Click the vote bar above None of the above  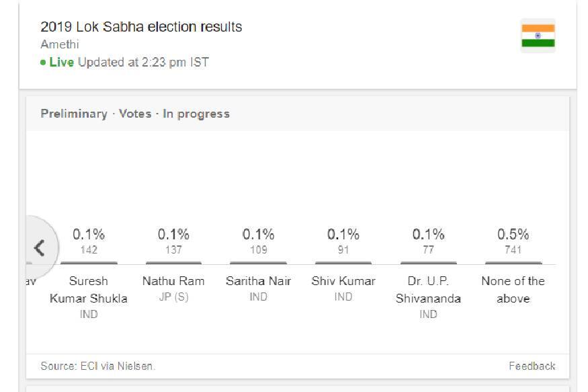click(513, 263)
